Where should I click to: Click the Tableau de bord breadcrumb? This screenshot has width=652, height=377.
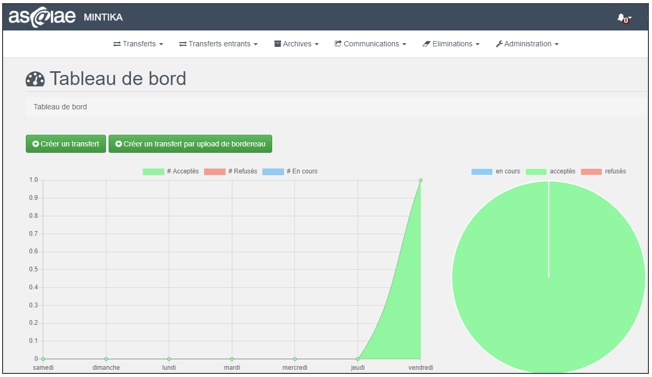60,107
